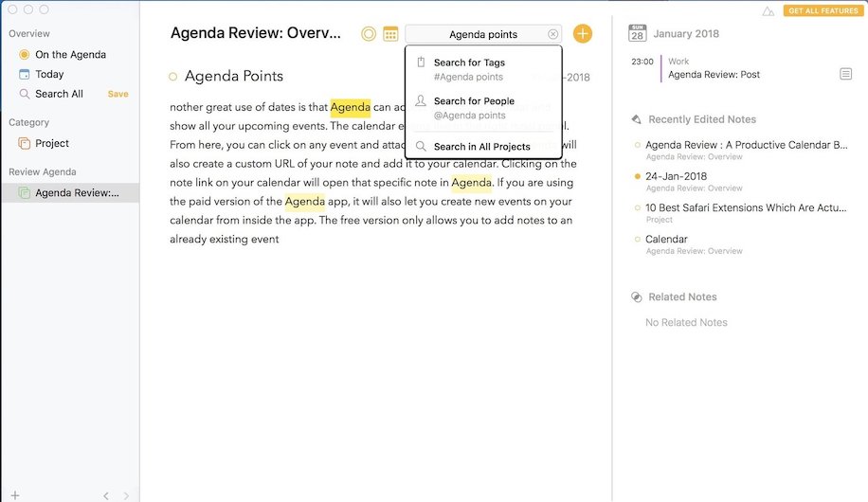
Task: Toggle the agenda circle beside Agenda Points note
Action: [x=172, y=77]
